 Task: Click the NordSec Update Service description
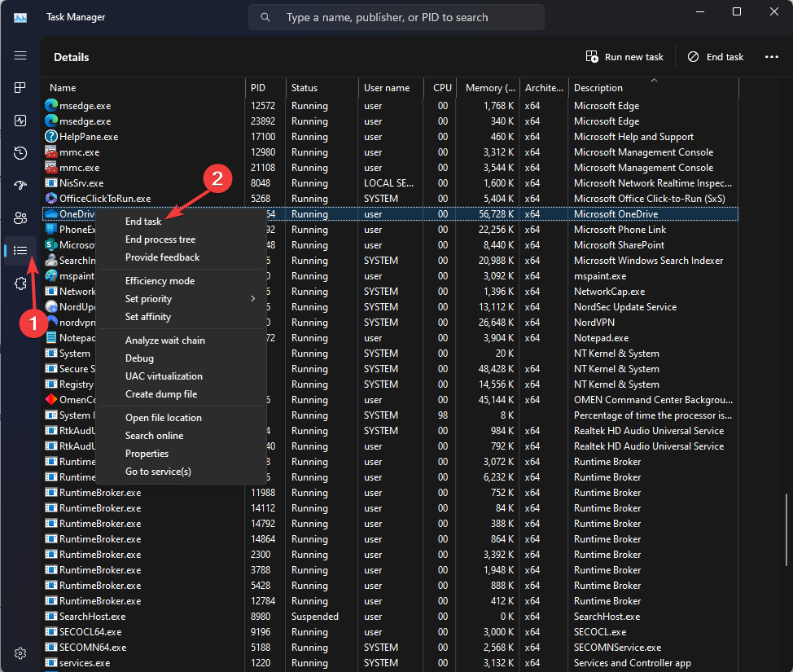point(625,306)
